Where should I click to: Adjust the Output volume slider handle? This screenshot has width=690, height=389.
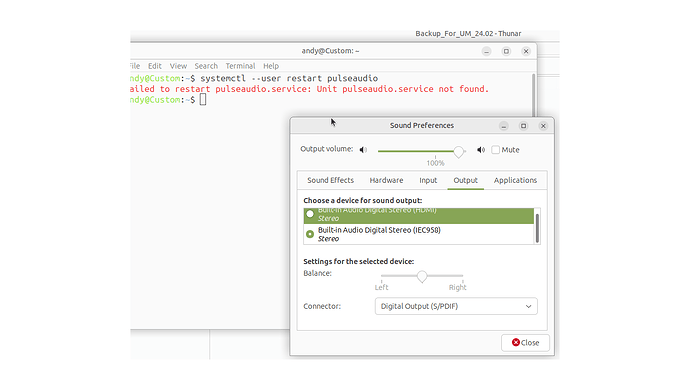pyautogui.click(x=459, y=152)
